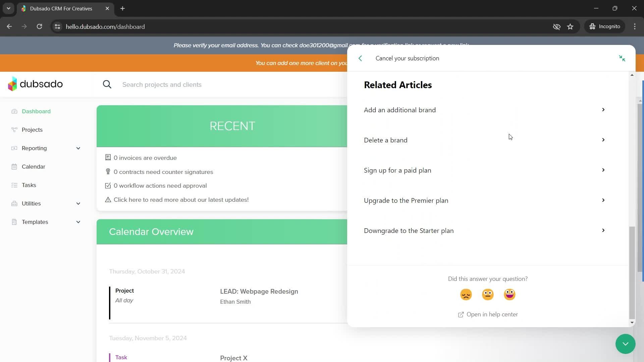The width and height of the screenshot is (644, 362).
Task: Click the browser address bar URL
Action: coord(105,26)
